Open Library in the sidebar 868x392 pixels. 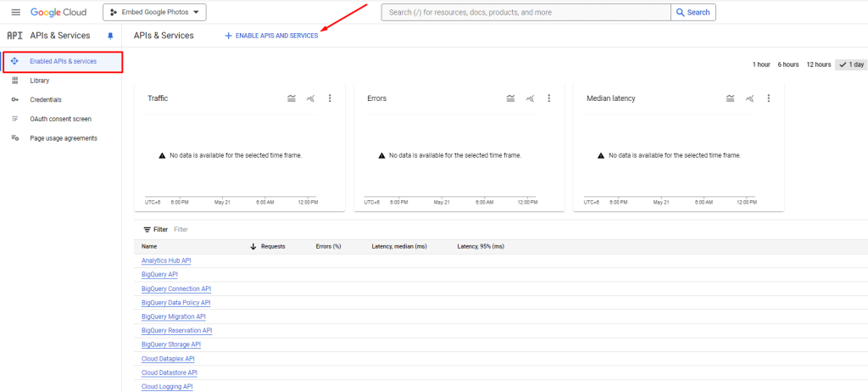39,81
